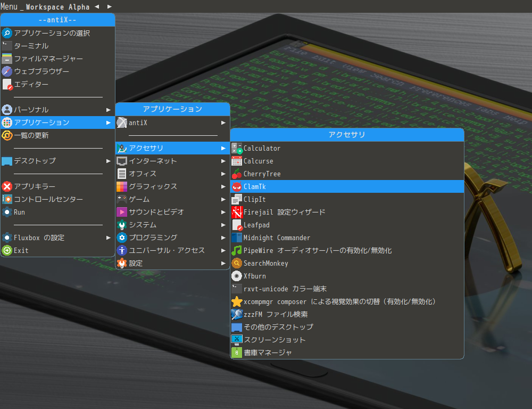Expand the グラフィックス submenu arrow
This screenshot has width=532, height=409.
click(223, 186)
